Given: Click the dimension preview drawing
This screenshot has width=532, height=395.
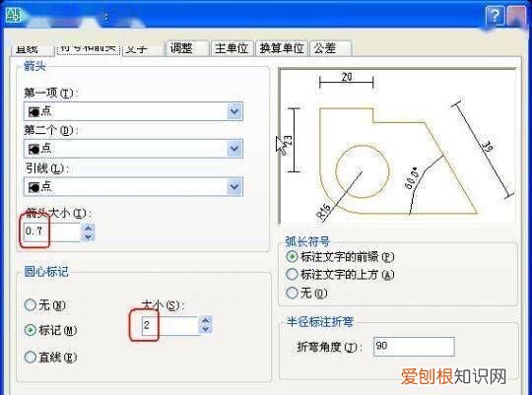Looking at the screenshot, I should click(x=397, y=146).
